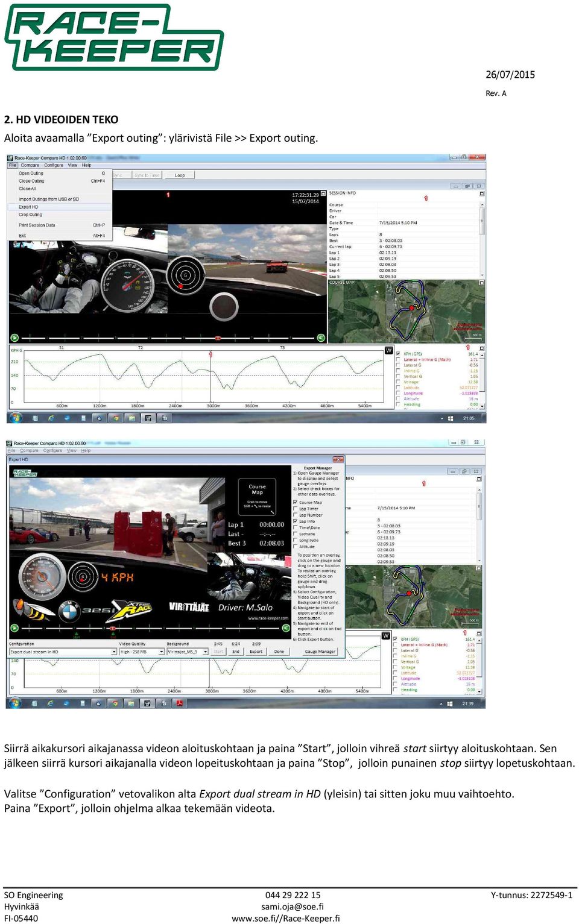Click the Done button in Export HD

click(x=279, y=652)
